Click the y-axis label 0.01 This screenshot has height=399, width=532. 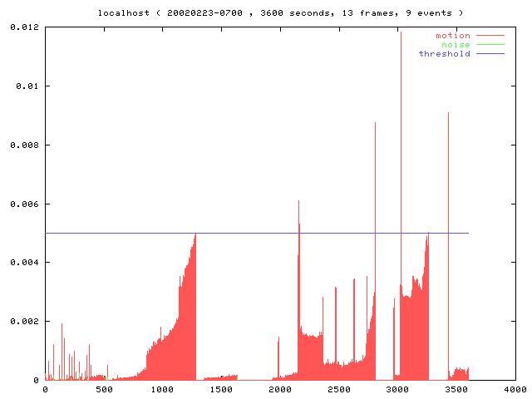tap(26, 86)
